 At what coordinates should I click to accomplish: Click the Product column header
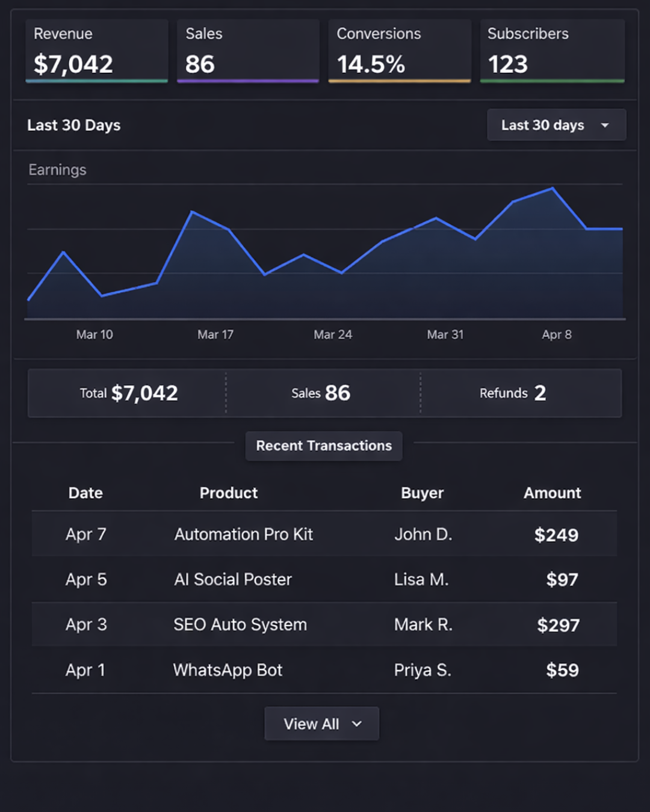[229, 493]
